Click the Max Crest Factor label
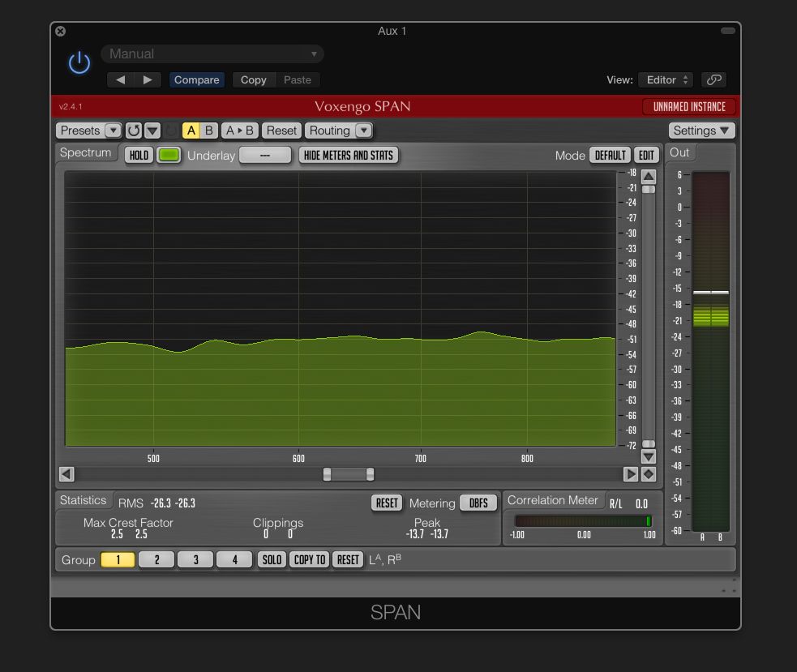Viewport: 797px width, 672px height. pyautogui.click(x=128, y=523)
